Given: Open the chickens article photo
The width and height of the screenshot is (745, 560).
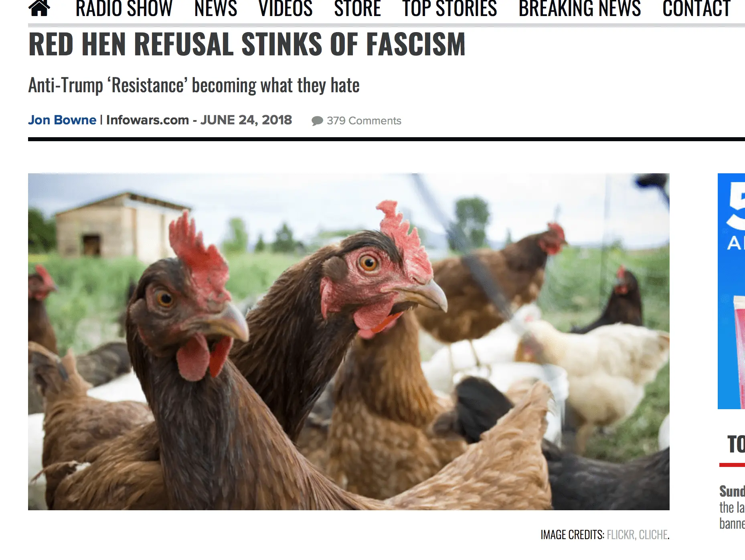Looking at the screenshot, I should coord(349,342).
